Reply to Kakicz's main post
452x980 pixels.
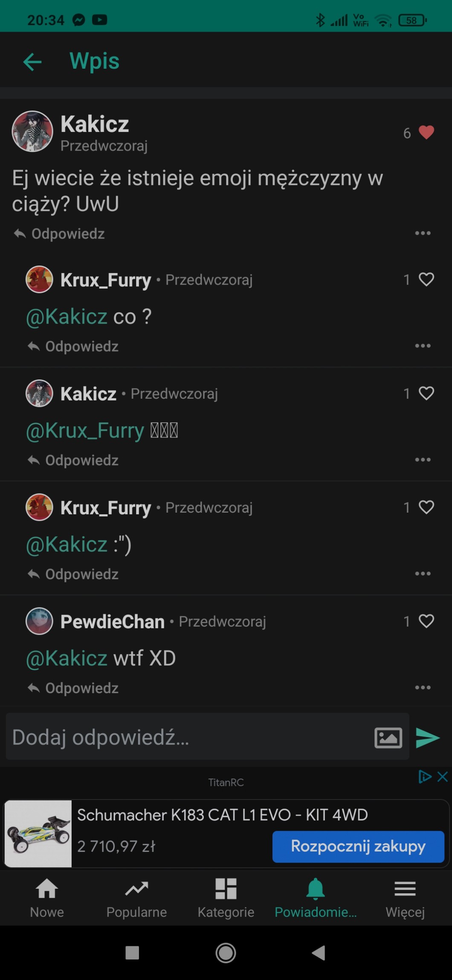tap(60, 234)
